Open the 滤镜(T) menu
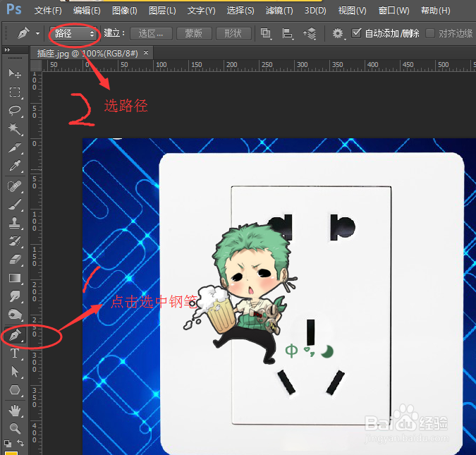Image resolution: width=476 pixels, height=455 pixels. click(x=279, y=11)
